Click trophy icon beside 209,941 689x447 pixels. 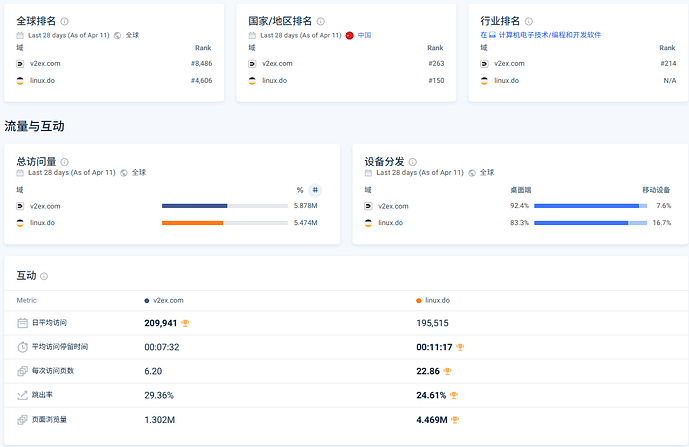(x=185, y=323)
